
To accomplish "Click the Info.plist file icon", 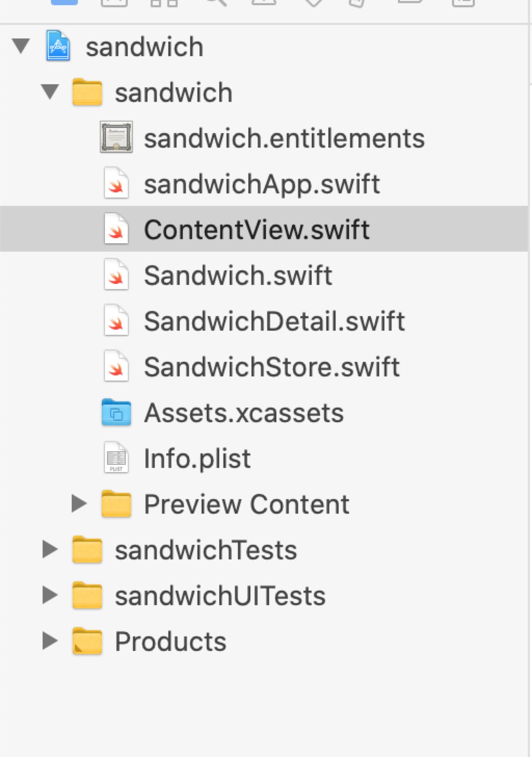I will [x=116, y=458].
